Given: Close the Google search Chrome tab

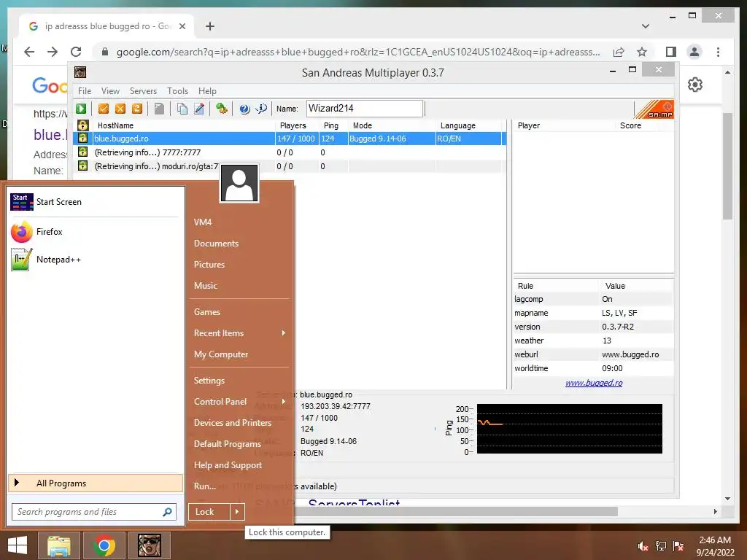Looking at the screenshot, I should pos(182,26).
